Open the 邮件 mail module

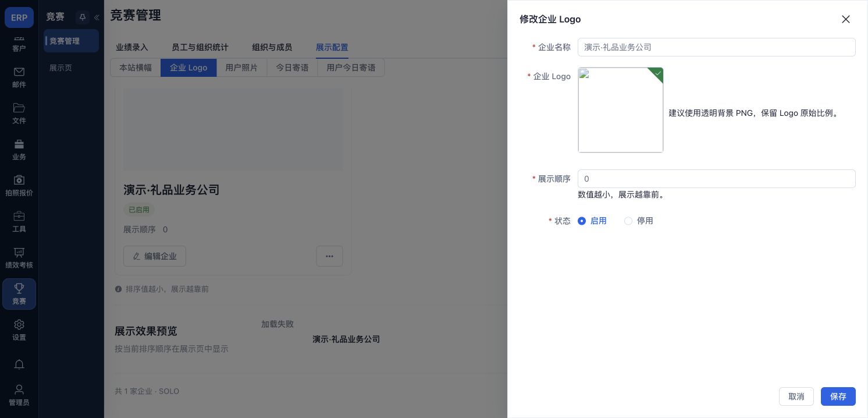coord(19,77)
